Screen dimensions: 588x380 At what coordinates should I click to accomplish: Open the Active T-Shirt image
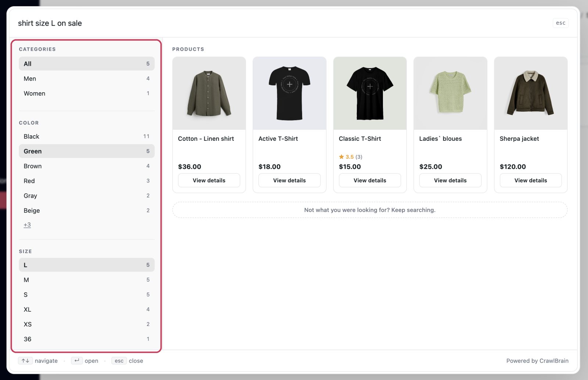pyautogui.click(x=290, y=93)
